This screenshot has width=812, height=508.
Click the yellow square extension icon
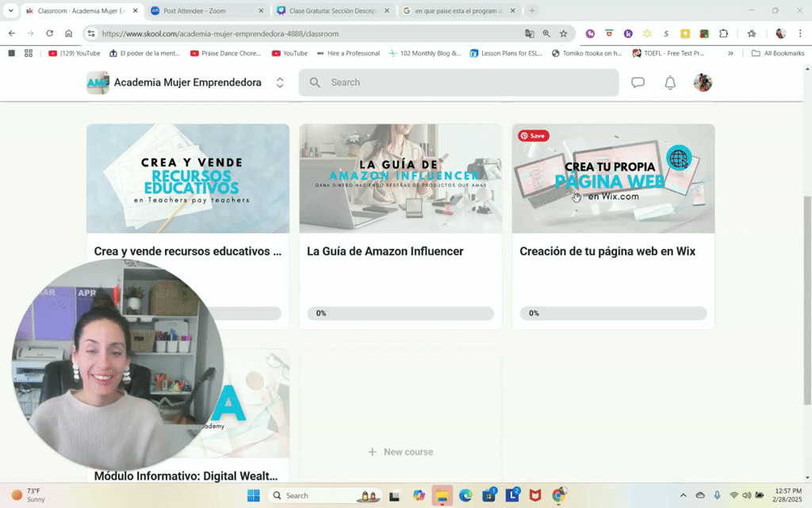point(685,33)
